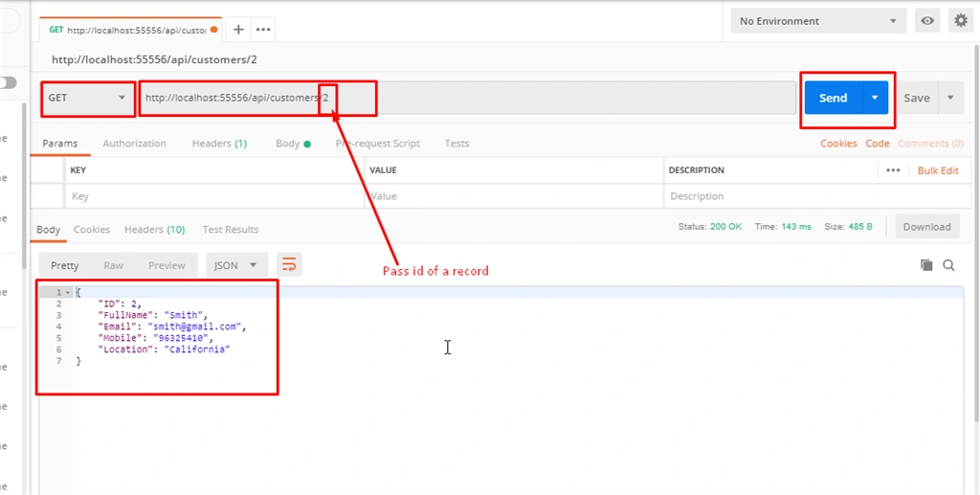Screen dimensions: 980x495
Task: Open the tab options ellipsis menu
Action: pos(263,30)
